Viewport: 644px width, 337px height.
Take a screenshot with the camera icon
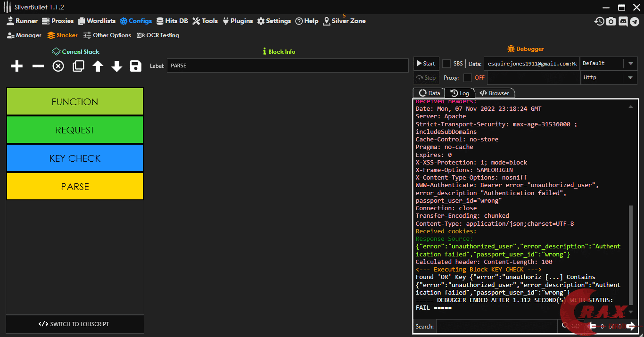pyautogui.click(x=611, y=21)
